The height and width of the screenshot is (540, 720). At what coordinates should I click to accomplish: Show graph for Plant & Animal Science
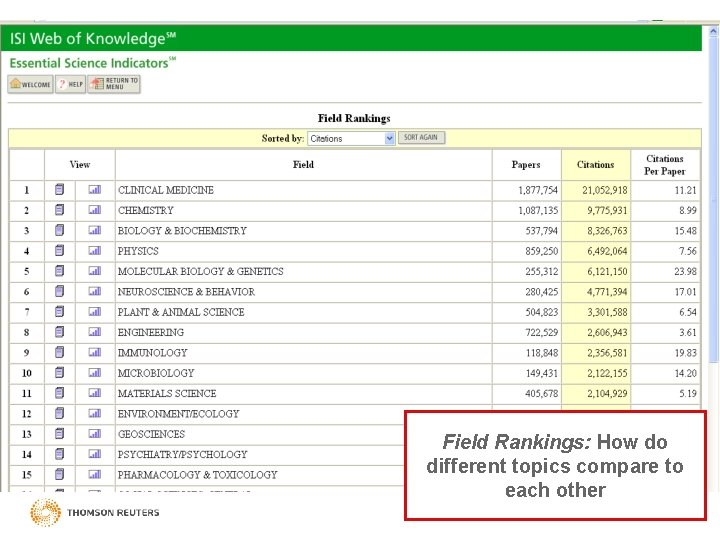(95, 312)
